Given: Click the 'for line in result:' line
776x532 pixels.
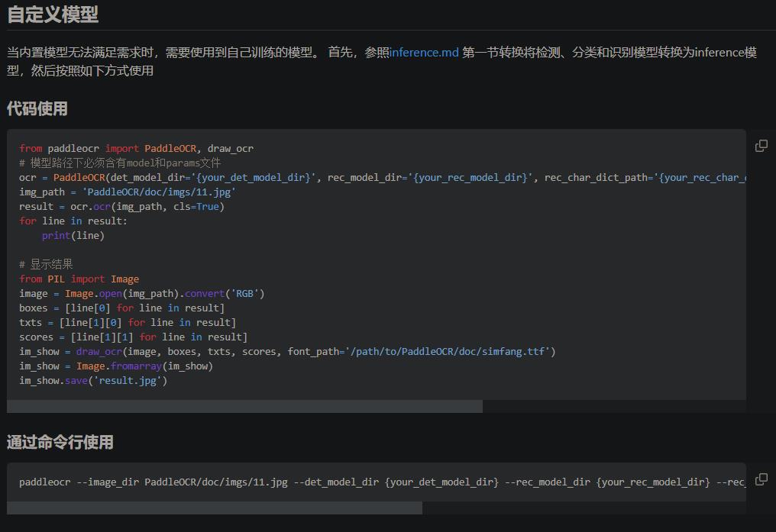Looking at the screenshot, I should point(73,221).
